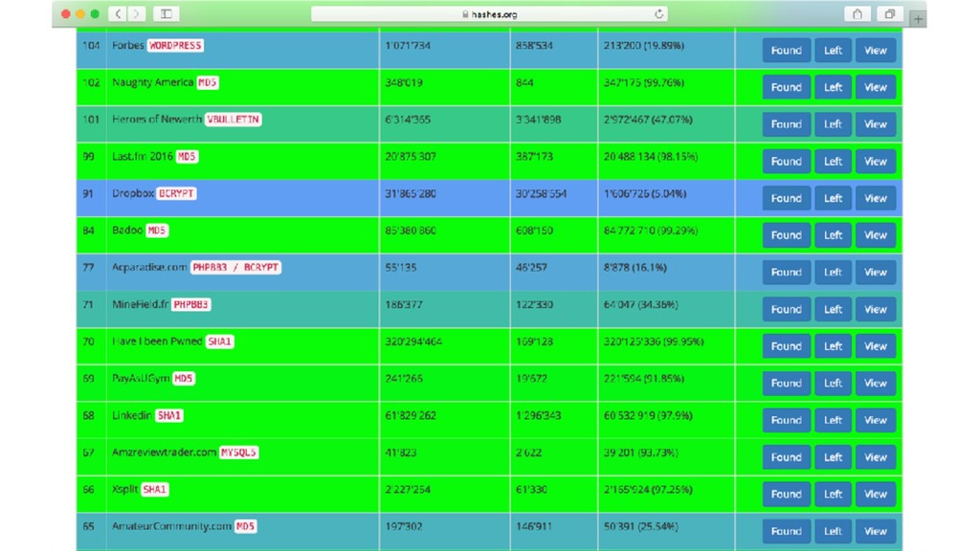Click View for Naughty America row
Image resolution: width=980 pixels, height=551 pixels.
pos(875,87)
